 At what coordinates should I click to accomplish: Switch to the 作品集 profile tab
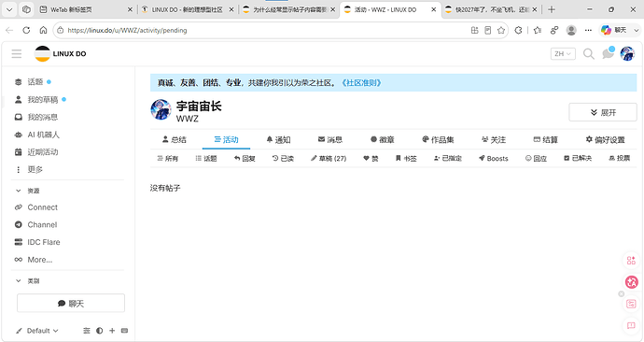[438, 140]
